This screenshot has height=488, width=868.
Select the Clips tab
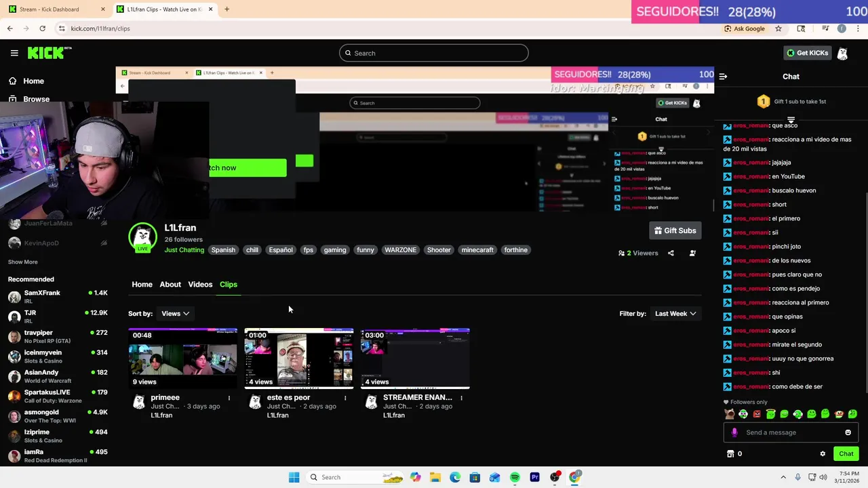(229, 284)
